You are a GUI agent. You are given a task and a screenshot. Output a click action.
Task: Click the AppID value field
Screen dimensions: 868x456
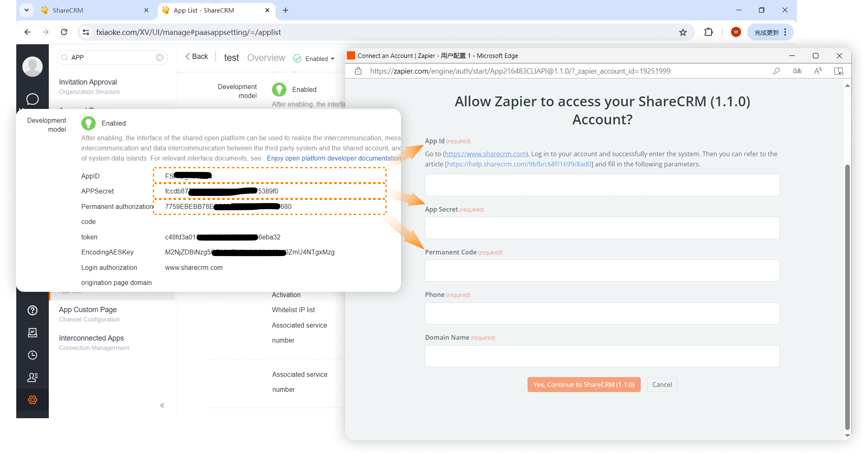(x=270, y=176)
